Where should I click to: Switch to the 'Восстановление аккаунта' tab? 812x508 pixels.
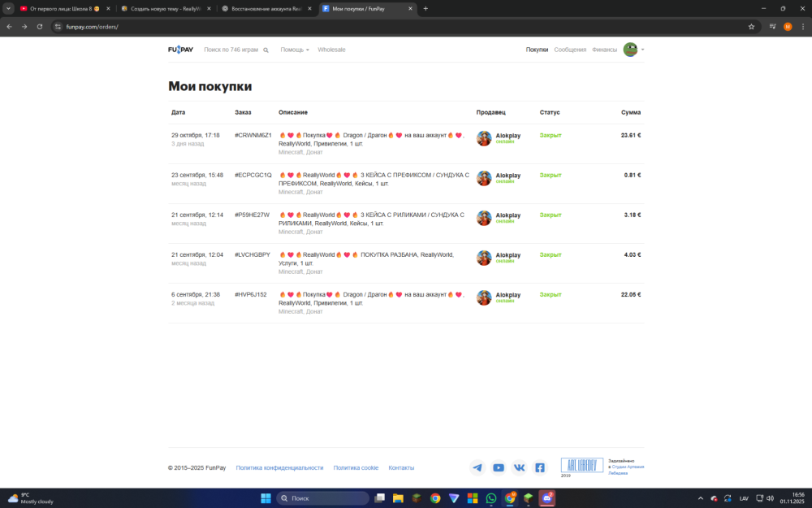click(x=266, y=9)
